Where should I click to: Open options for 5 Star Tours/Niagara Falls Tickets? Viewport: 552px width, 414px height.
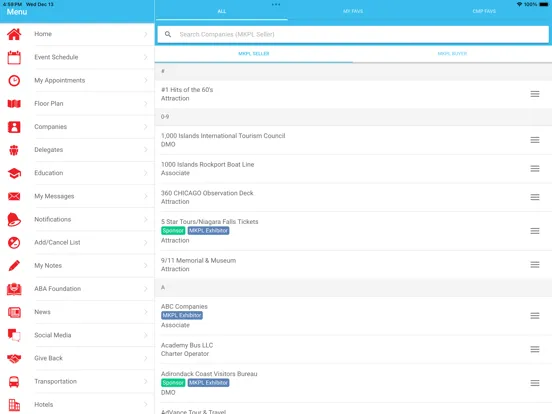tap(535, 231)
